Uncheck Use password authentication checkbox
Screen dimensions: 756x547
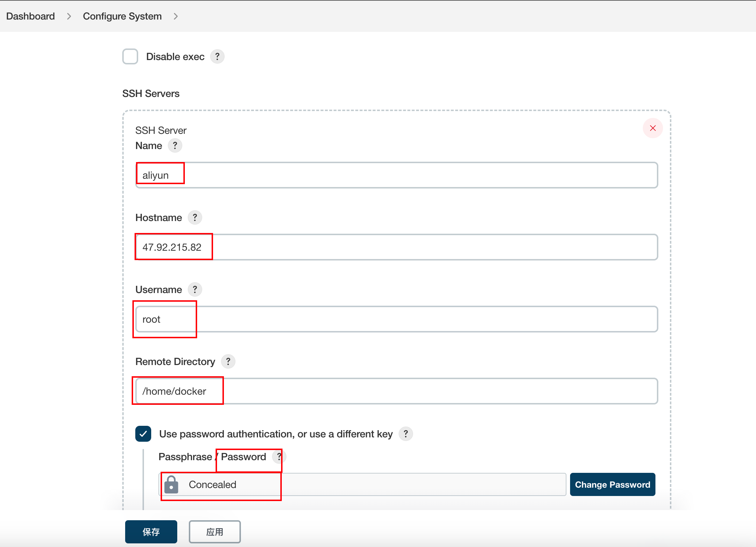coord(143,434)
